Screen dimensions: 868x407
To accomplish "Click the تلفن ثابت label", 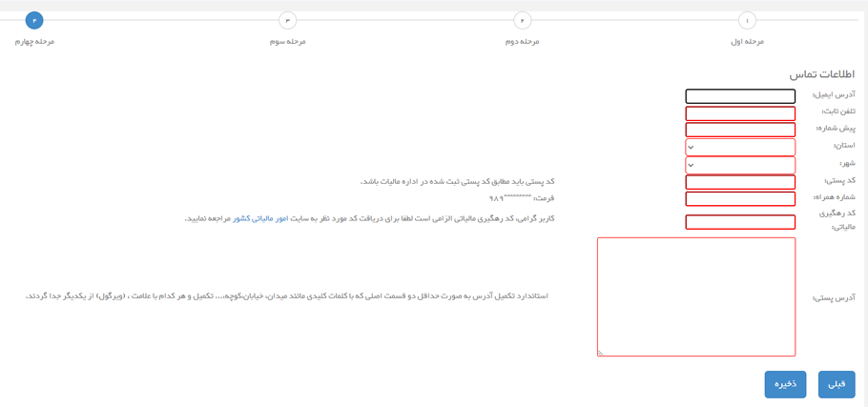I will tap(838, 112).
